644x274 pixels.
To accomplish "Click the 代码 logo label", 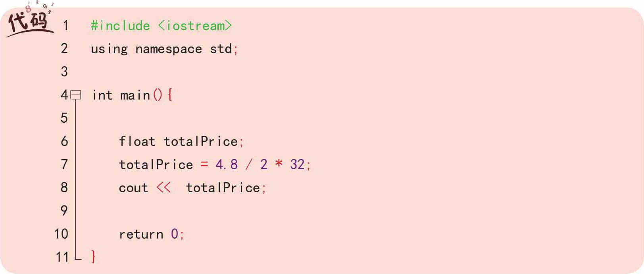I will click(x=29, y=21).
